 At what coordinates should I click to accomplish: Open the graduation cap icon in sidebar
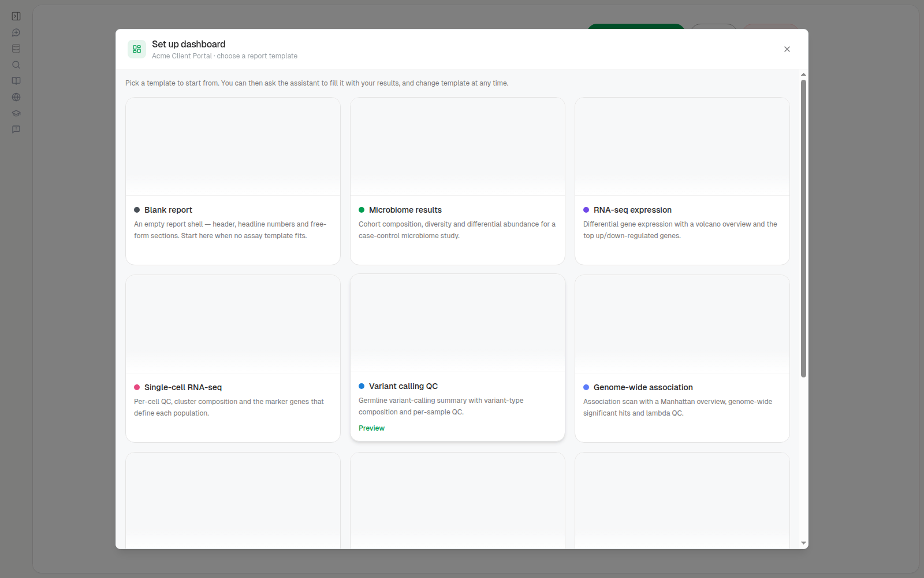pos(16,113)
